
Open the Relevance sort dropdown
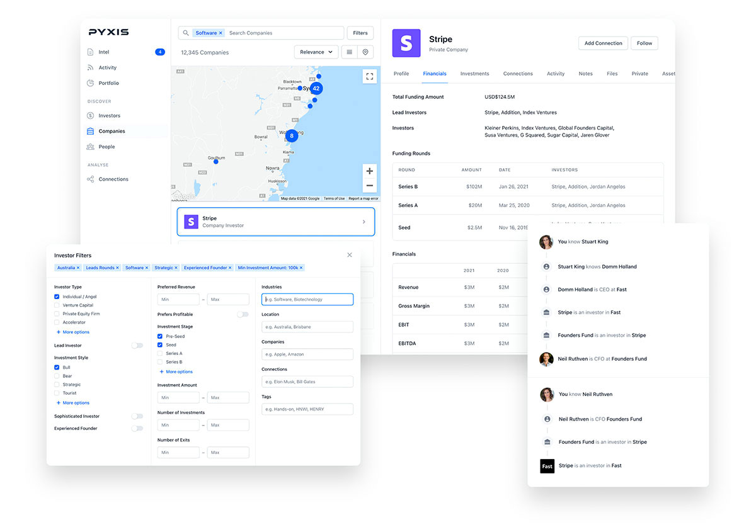(x=316, y=52)
